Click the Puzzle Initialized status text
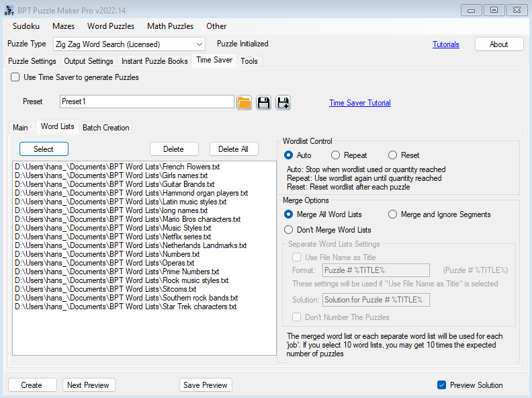532x398 pixels. pyautogui.click(x=242, y=44)
